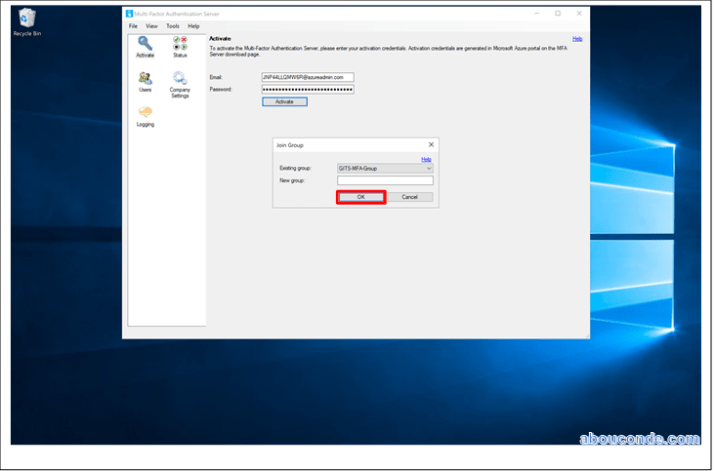
Task: Open the Help menu in menu bar
Action: pos(194,26)
